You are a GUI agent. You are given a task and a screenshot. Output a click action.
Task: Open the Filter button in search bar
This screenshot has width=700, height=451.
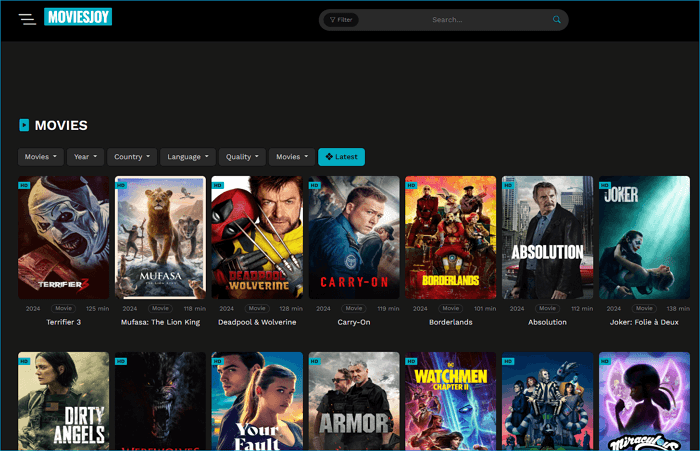click(342, 20)
